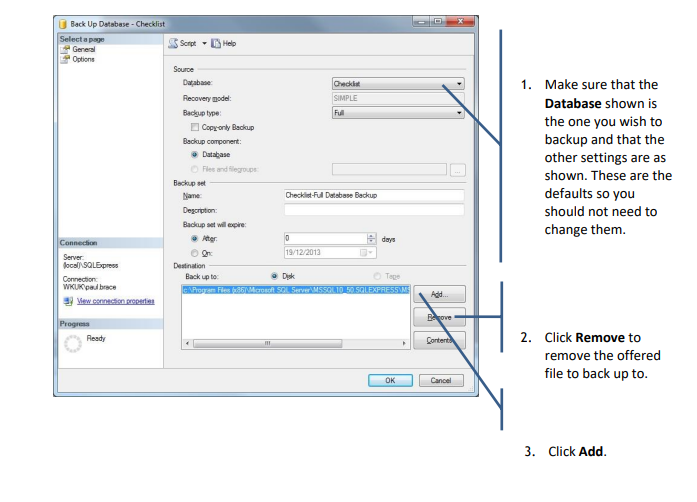Click the Backup set Name field
Screen dimensions: 697x502
click(374, 195)
